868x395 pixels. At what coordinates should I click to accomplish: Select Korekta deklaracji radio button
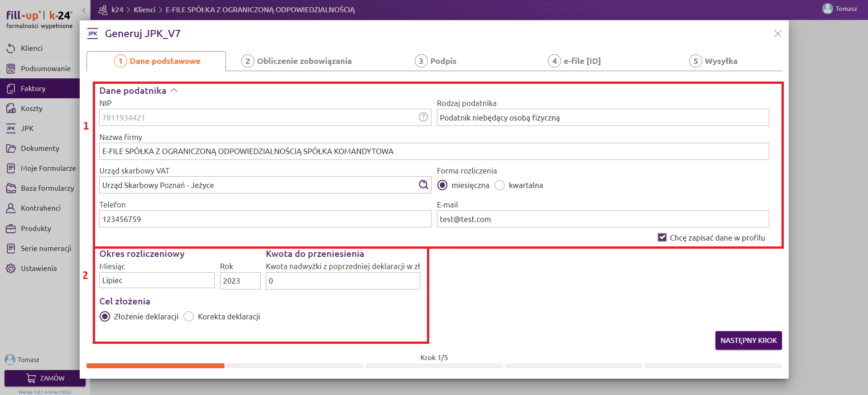tap(189, 317)
